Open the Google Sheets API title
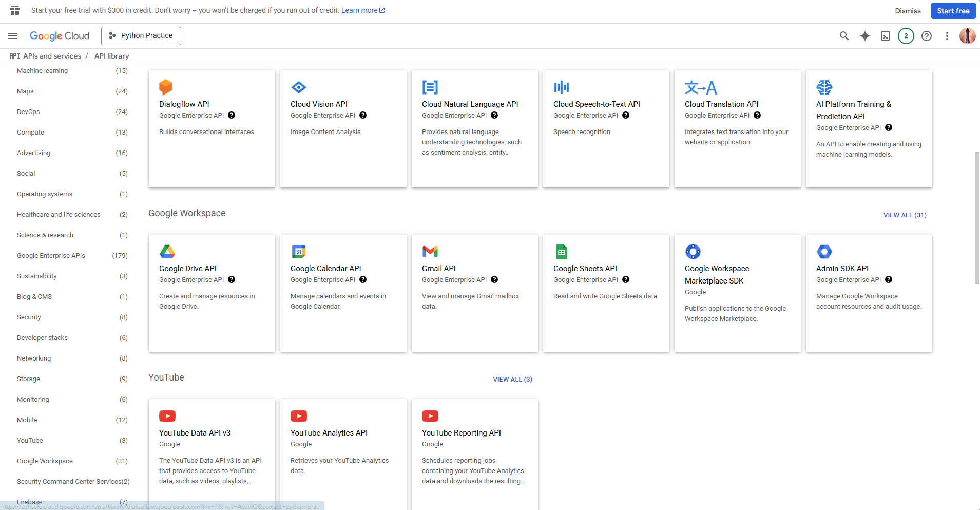 click(x=585, y=269)
